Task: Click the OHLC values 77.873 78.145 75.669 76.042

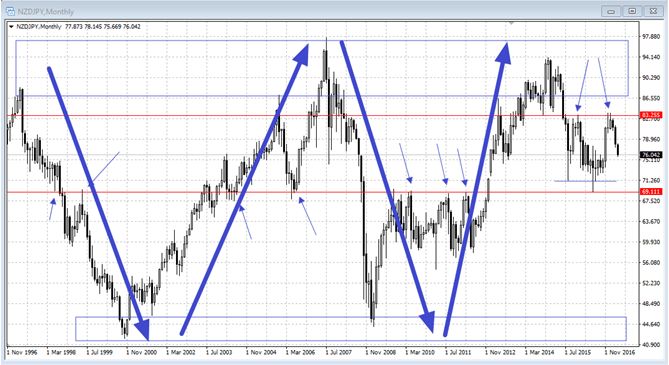Action: [103, 27]
